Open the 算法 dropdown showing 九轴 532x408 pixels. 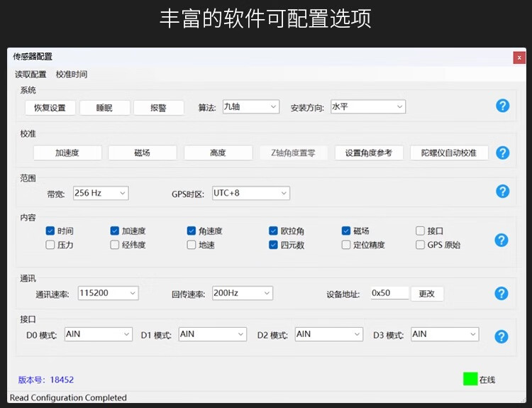(250, 106)
